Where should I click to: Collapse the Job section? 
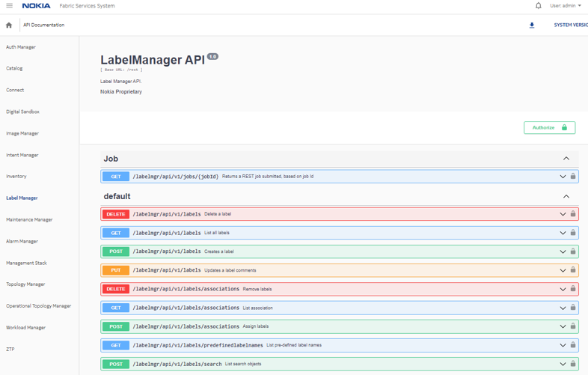coord(566,159)
